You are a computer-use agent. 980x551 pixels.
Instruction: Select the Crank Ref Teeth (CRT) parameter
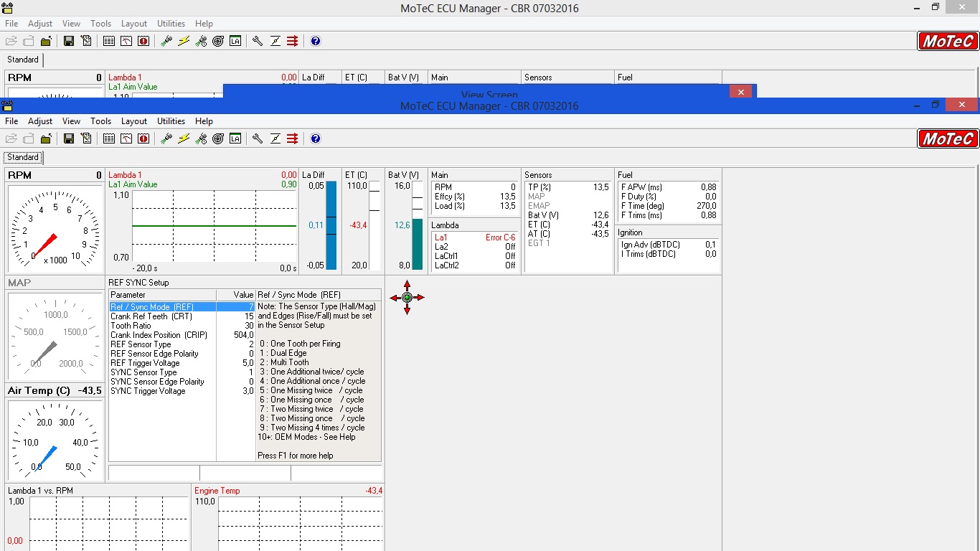[182, 316]
